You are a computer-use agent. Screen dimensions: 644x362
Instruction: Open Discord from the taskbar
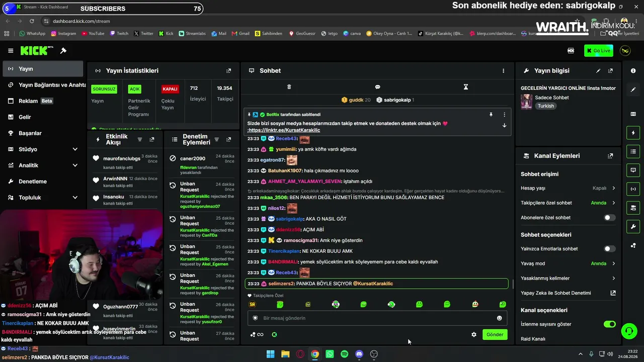359,354
